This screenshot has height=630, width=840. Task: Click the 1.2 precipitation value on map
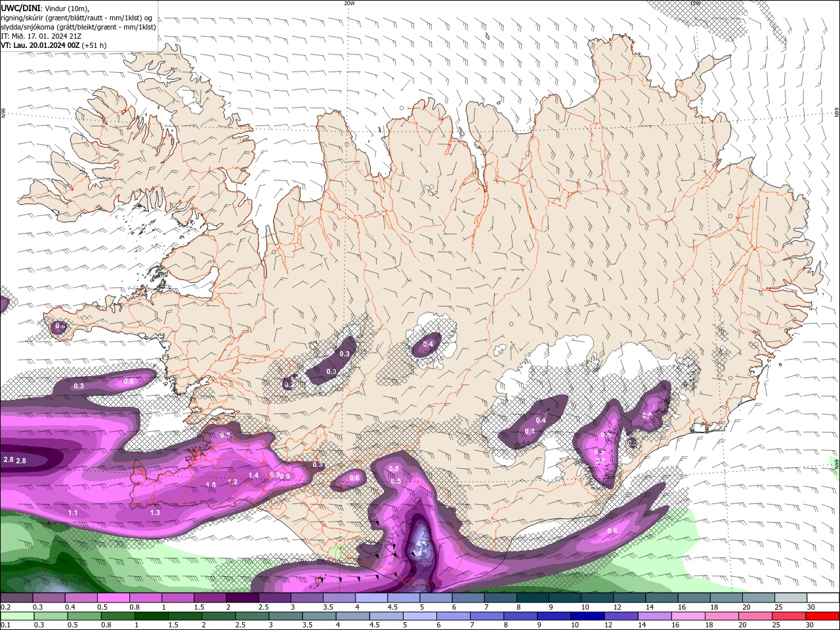[232, 482]
